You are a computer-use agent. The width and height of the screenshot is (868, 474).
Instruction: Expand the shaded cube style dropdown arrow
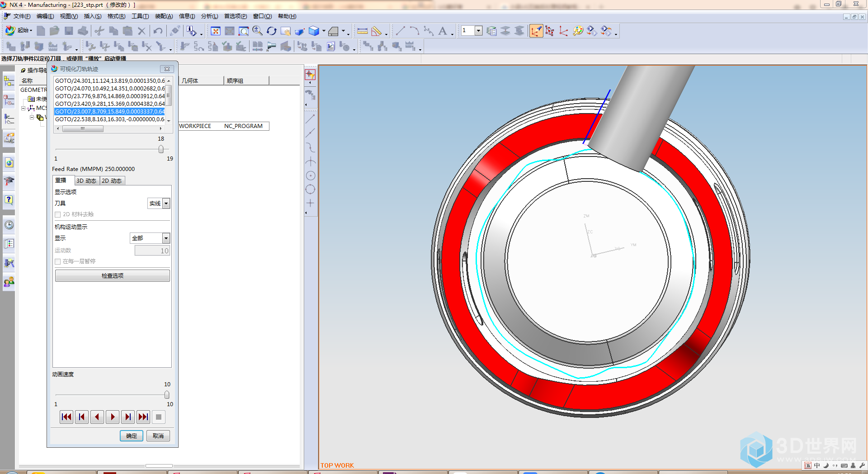pyautogui.click(x=324, y=31)
